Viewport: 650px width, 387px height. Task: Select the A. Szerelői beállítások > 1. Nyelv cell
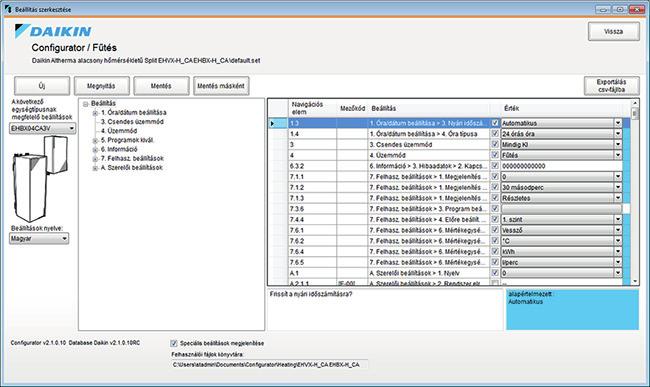(x=429, y=273)
